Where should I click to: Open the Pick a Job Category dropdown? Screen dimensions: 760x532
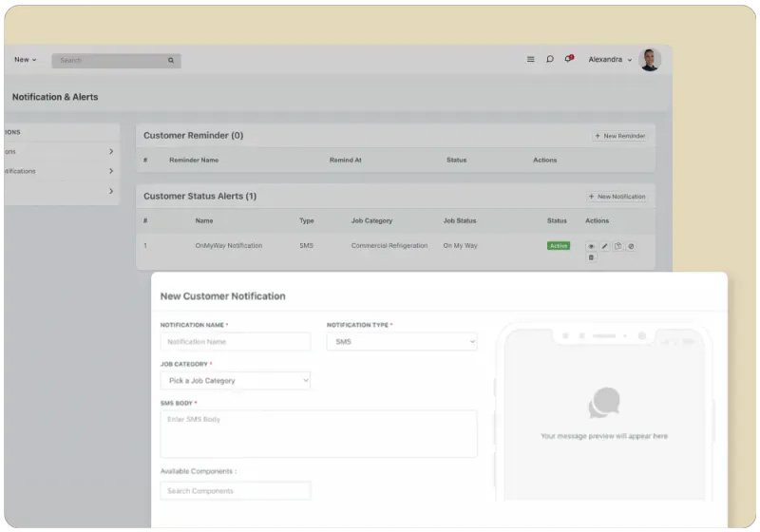[235, 381]
